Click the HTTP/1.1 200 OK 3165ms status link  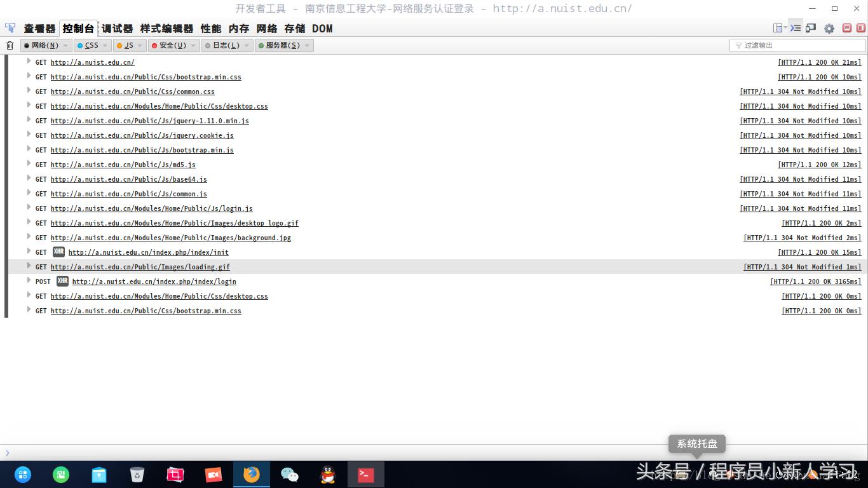pyautogui.click(x=815, y=281)
